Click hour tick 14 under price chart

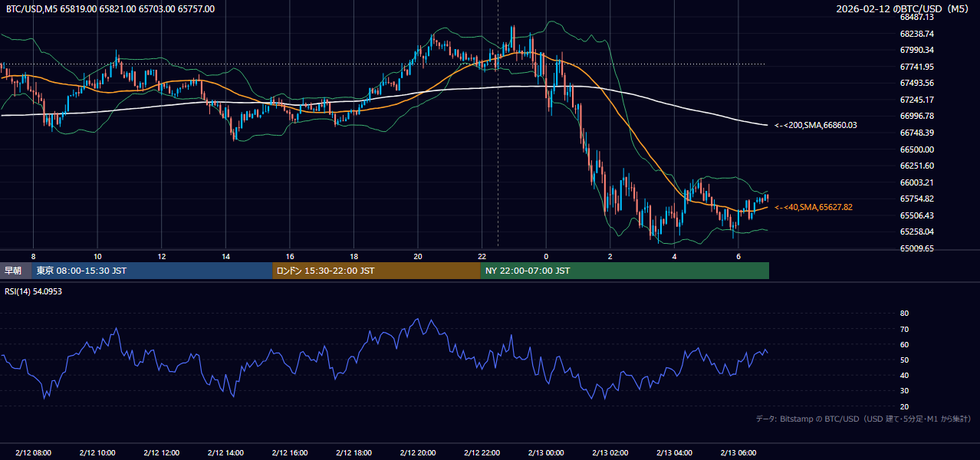coord(225,256)
